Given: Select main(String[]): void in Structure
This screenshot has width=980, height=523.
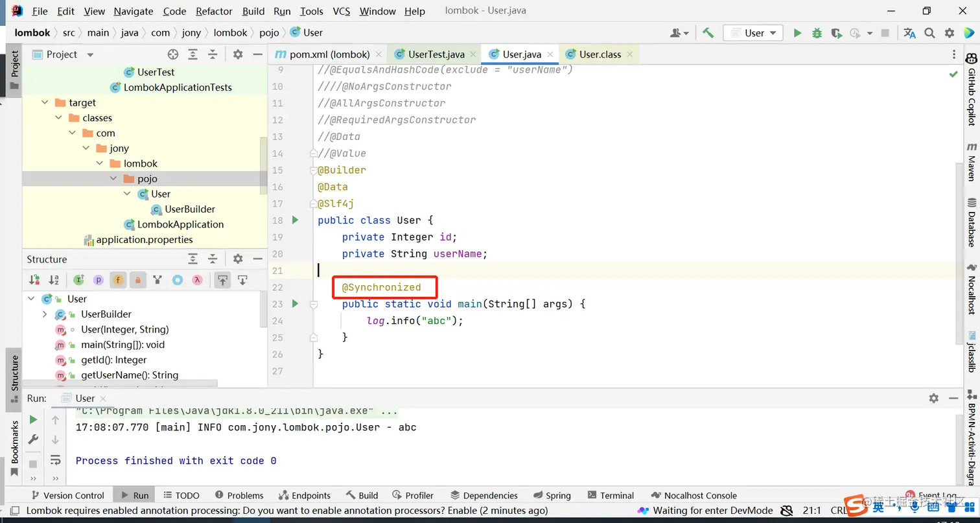Looking at the screenshot, I should 123,345.
